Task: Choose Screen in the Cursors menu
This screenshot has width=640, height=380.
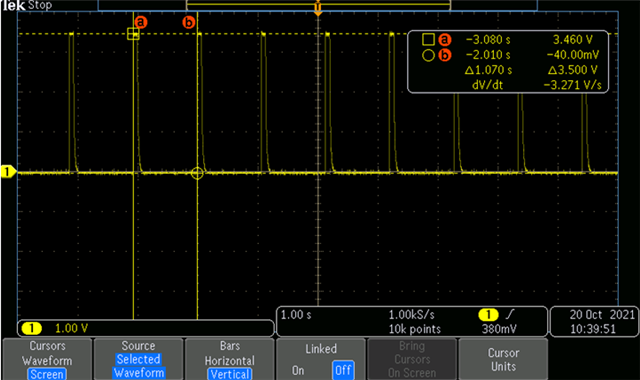Action: tap(47, 374)
